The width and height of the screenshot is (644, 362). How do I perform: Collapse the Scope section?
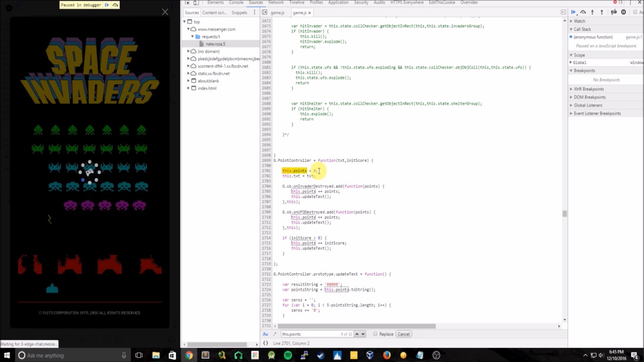pos(606,55)
